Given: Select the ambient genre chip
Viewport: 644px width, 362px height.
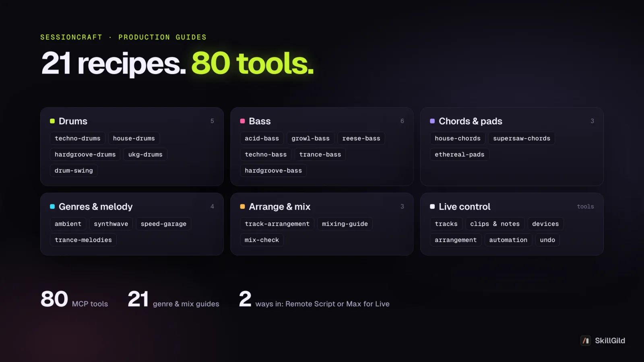Looking at the screenshot, I should click(x=68, y=224).
